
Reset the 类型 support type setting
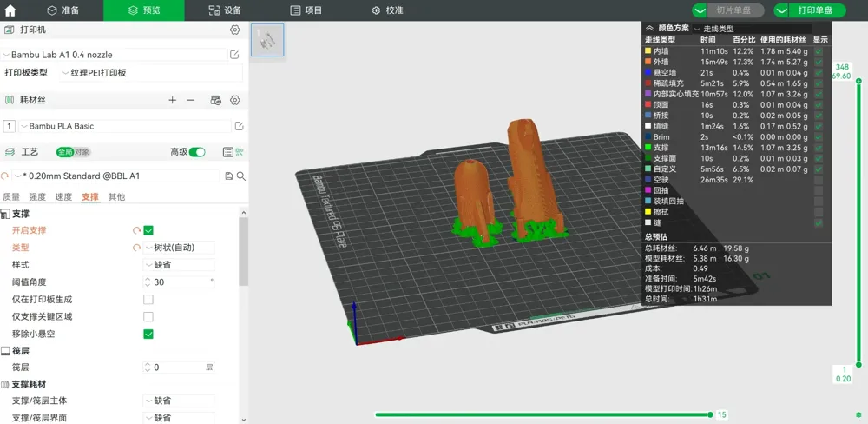pos(136,248)
